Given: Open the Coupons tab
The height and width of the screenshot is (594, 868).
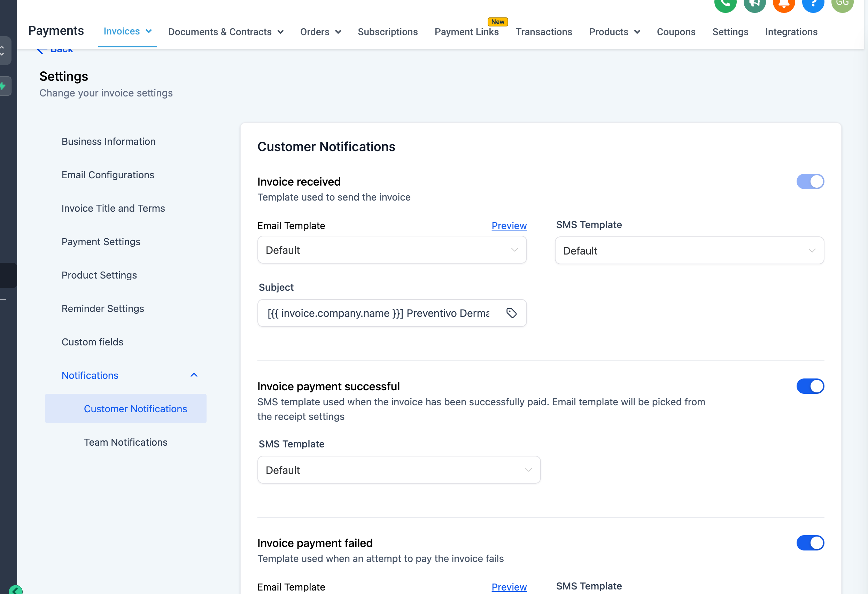Looking at the screenshot, I should click(676, 32).
